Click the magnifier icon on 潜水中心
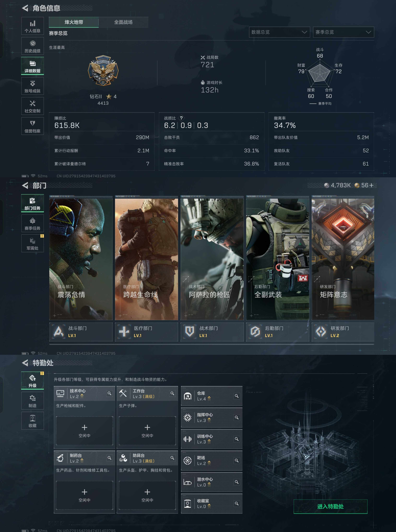Image resolution: width=396 pixels, height=532 pixels. click(237, 482)
